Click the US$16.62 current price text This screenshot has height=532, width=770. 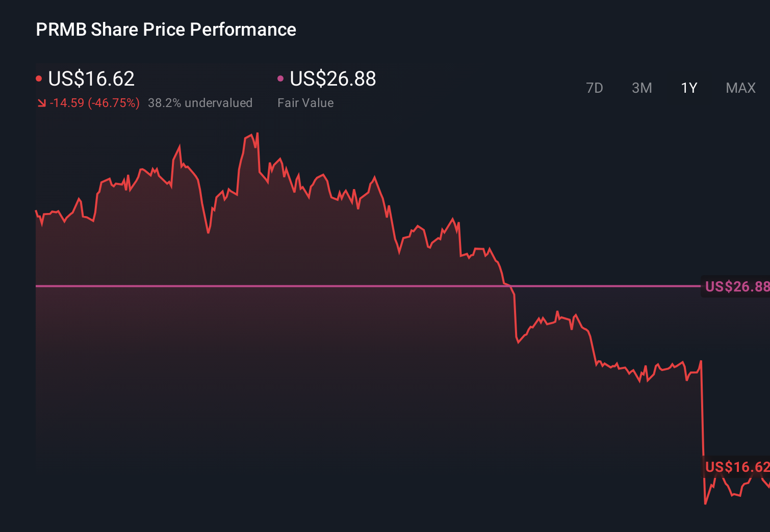point(91,78)
